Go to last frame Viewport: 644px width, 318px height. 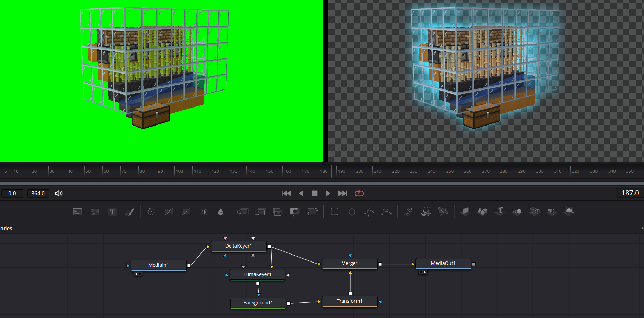[342, 193]
